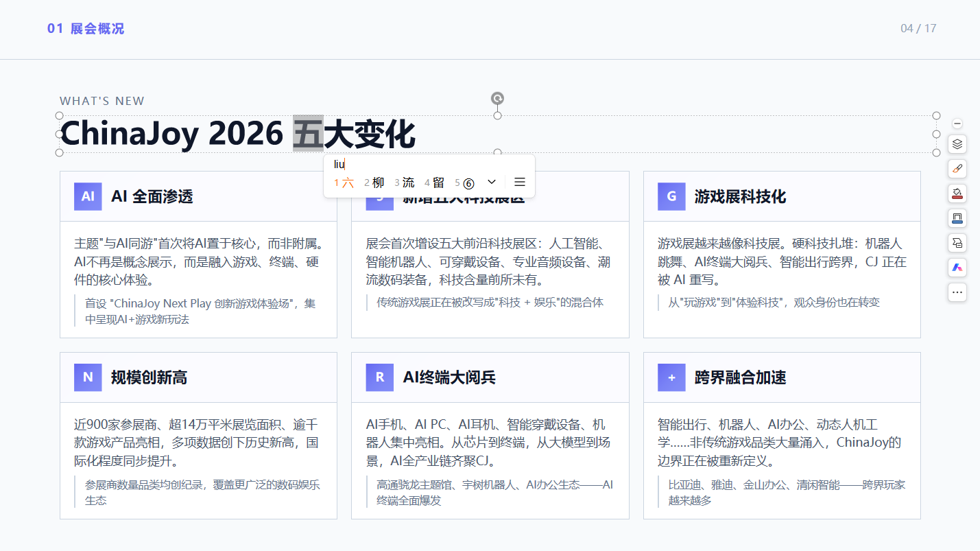Image resolution: width=980 pixels, height=551 pixels.
Task: Click the 大变化 text in the title
Action: coord(370,134)
